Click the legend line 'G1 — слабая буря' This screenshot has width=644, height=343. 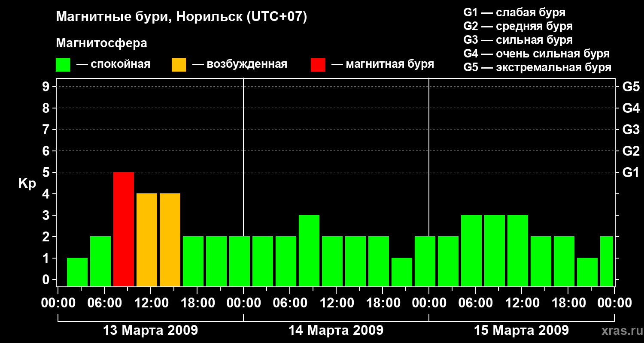pos(514,12)
